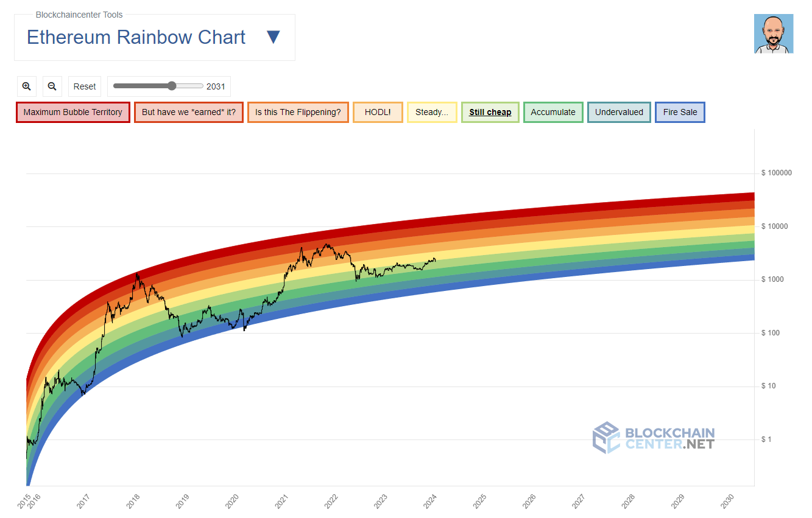Viewport: 812px width, 518px height.
Task: Click the 2028 x-axis label
Action: [x=629, y=501]
